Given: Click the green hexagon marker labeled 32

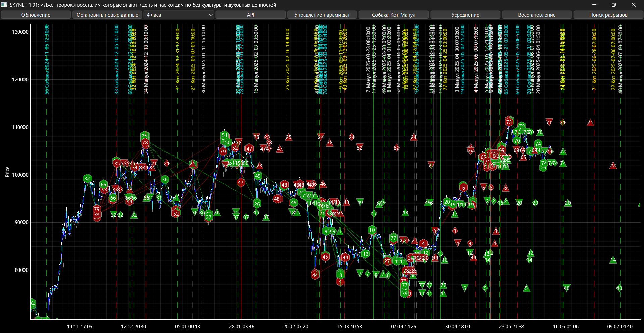Looking at the screenshot, I should (x=87, y=178).
